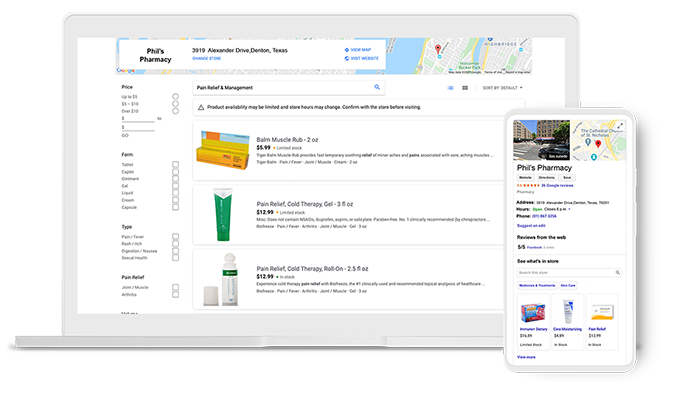Check the Gel form filter
The width and height of the screenshot is (700, 407).
[175, 186]
